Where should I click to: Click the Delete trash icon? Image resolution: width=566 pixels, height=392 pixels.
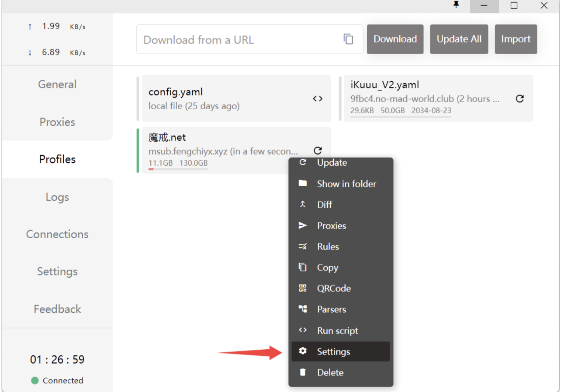click(303, 372)
